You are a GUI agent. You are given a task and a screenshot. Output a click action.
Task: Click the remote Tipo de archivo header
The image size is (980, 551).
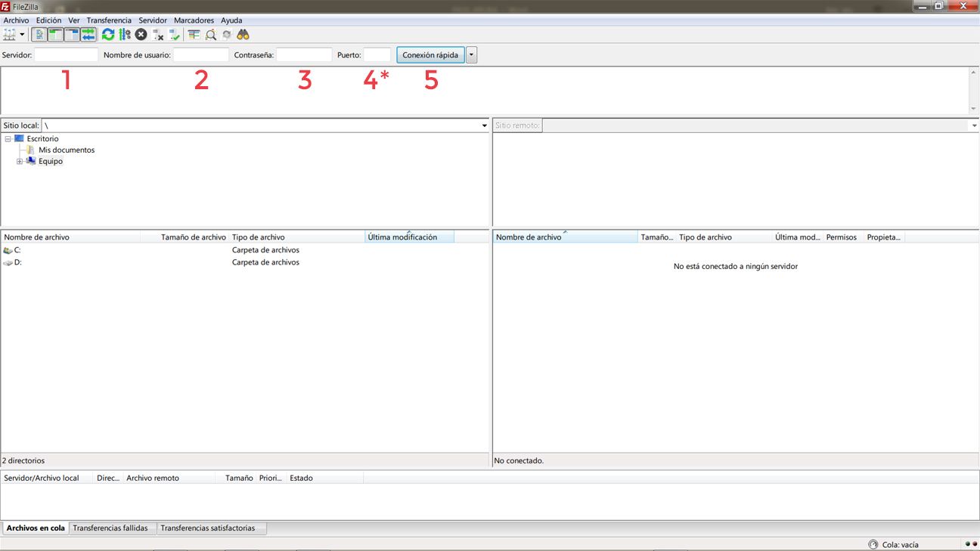pyautogui.click(x=724, y=237)
